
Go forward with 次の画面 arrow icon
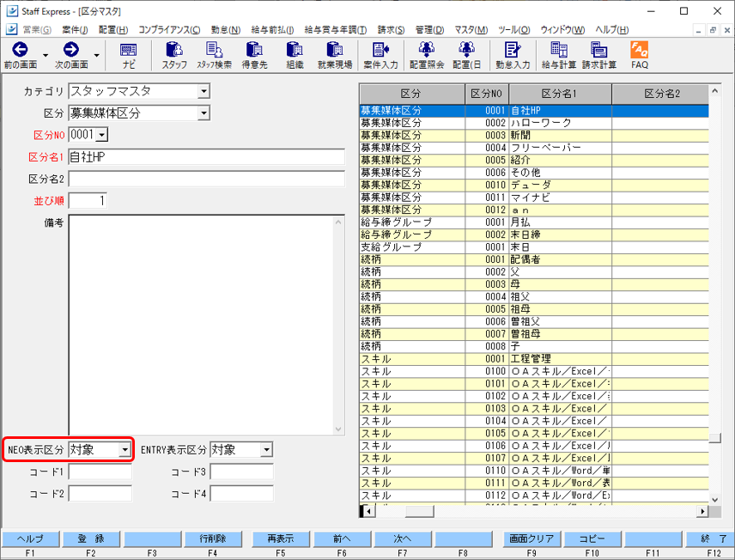pos(70,49)
